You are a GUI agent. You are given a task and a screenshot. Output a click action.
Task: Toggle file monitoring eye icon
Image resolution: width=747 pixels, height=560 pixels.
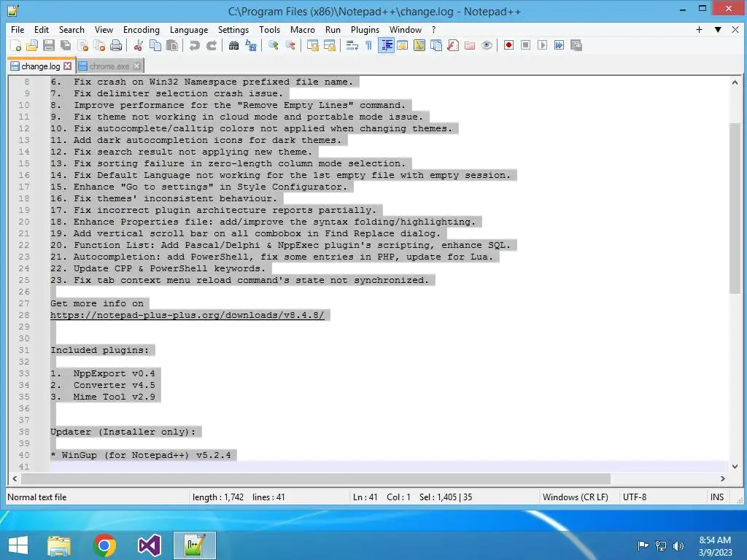(487, 45)
